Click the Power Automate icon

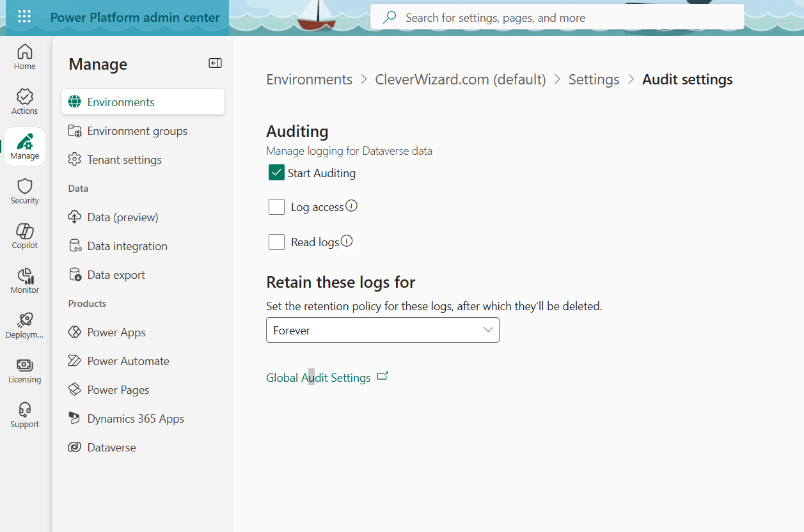(75, 361)
